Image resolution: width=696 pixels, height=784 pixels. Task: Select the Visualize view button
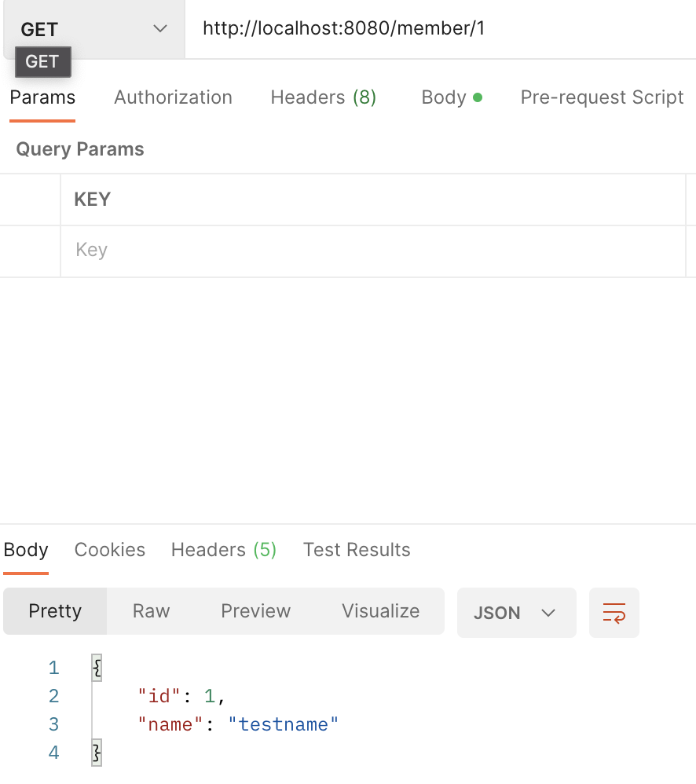(380, 611)
